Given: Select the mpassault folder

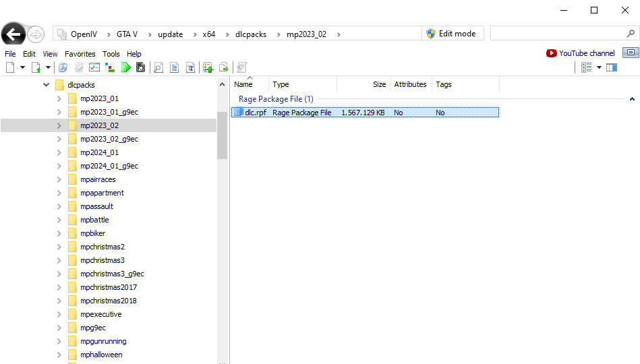Looking at the screenshot, I should coord(96,206).
